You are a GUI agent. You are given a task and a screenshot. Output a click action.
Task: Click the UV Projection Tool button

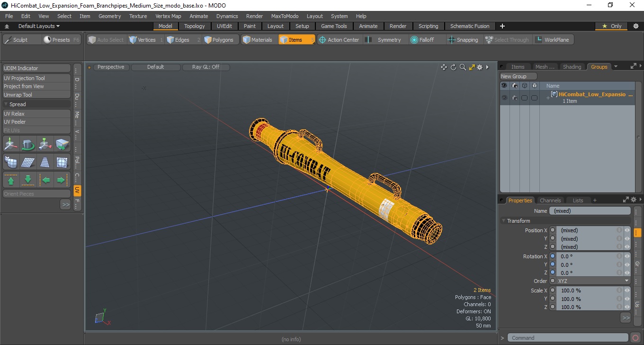tap(36, 78)
